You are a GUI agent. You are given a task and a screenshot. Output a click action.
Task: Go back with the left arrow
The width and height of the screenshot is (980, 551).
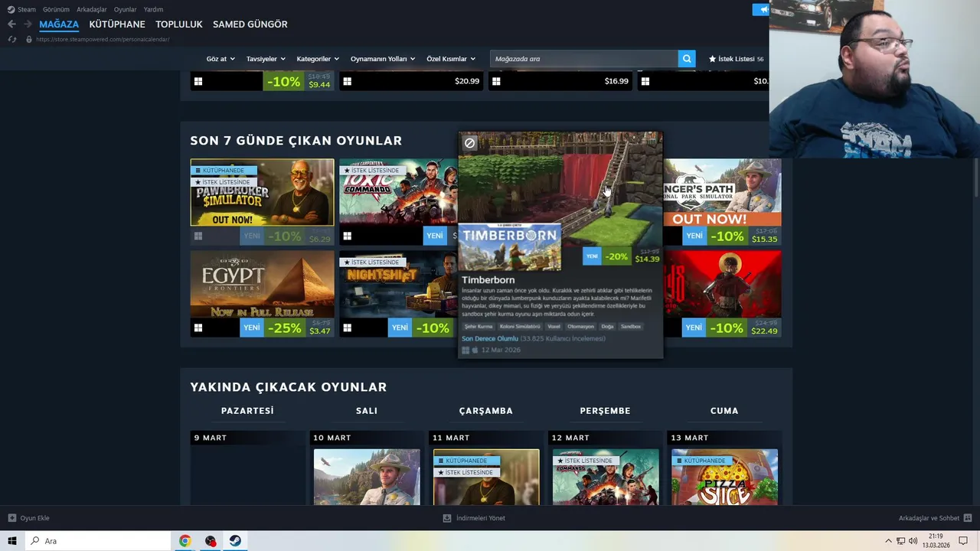click(x=11, y=24)
